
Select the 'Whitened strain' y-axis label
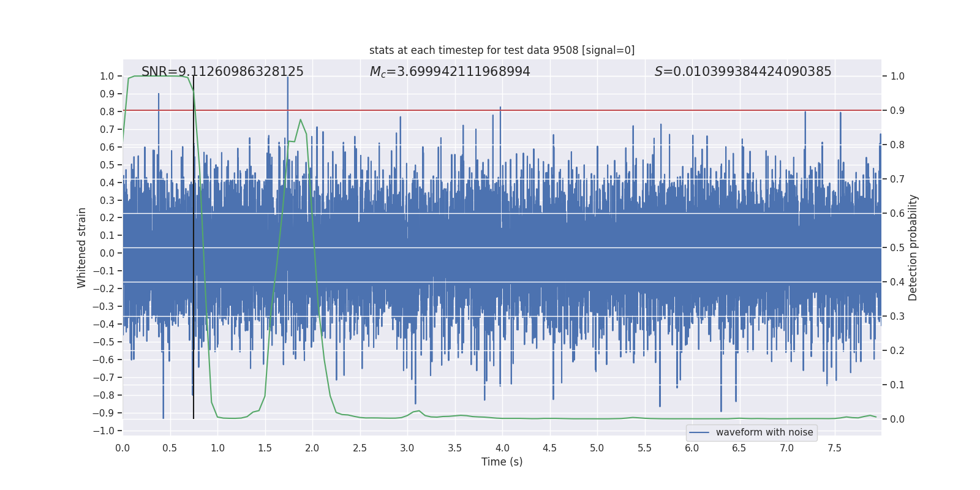pos(82,247)
